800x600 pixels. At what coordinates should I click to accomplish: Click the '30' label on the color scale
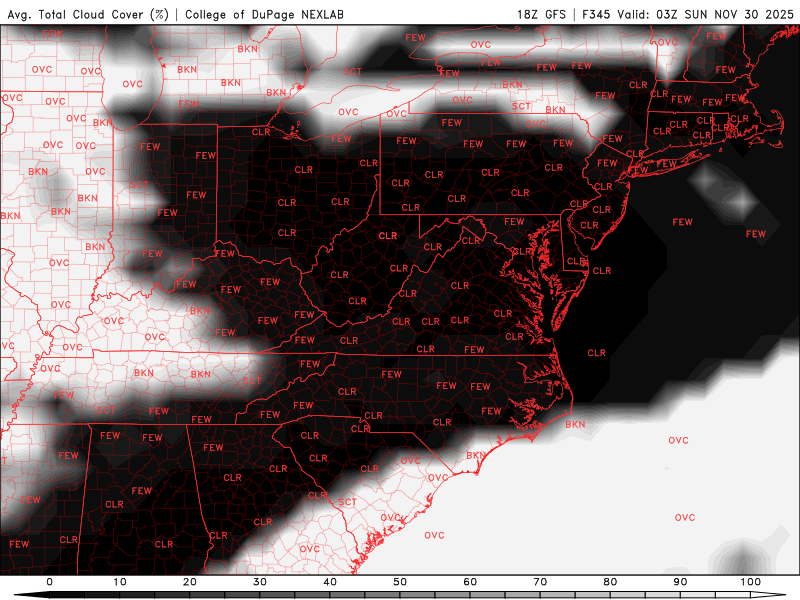(x=260, y=582)
